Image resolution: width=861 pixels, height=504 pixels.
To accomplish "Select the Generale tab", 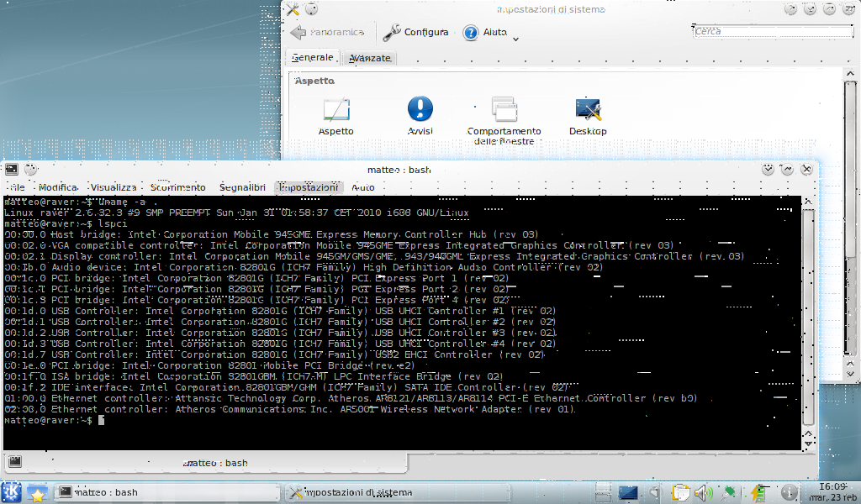I will coord(313,58).
